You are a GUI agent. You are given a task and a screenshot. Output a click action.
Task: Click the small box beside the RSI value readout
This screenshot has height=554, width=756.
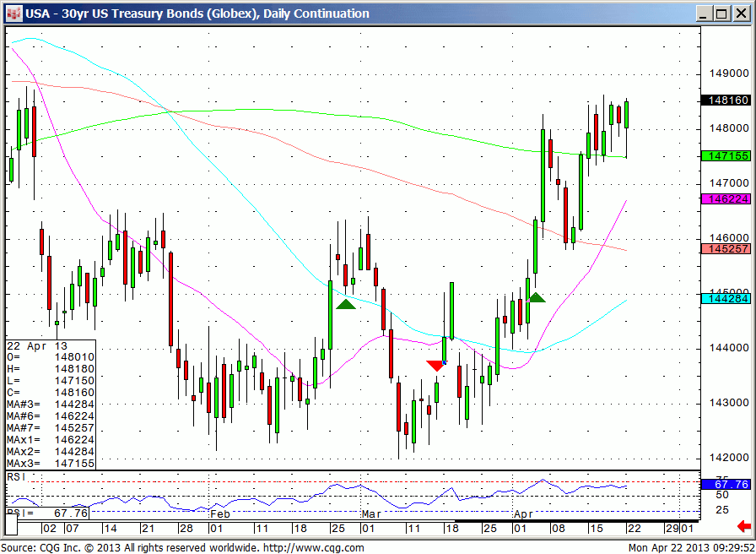tap(11, 524)
